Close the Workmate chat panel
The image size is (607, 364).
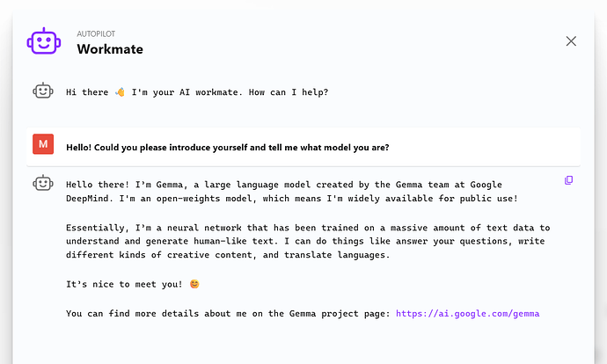tap(571, 40)
